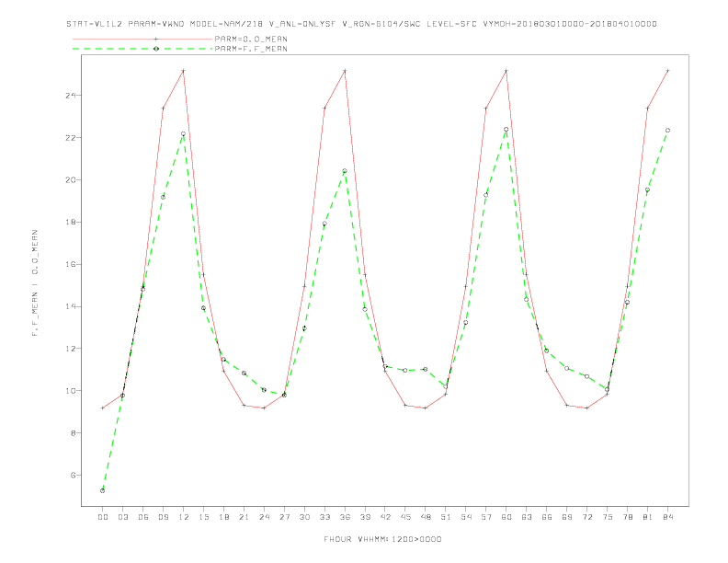The image size is (728, 563).
Task: Click x-axis tick label 69
Action: coord(567,517)
